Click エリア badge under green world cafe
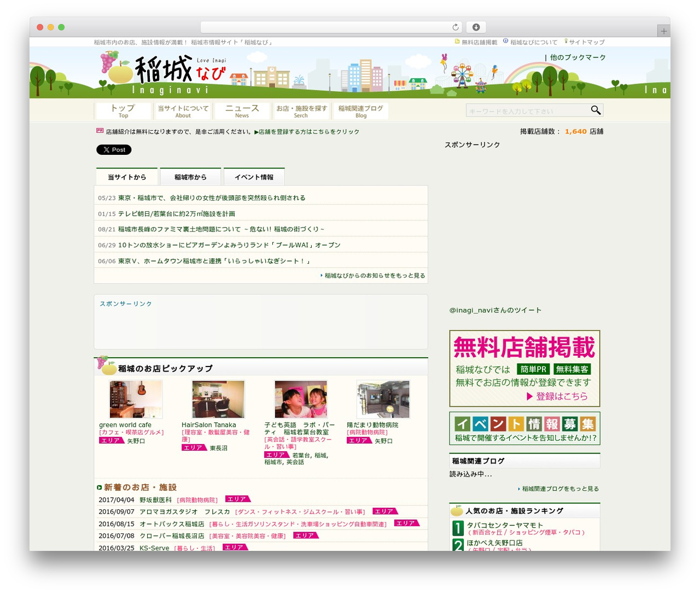Screen dimensions: 700x593 (x=112, y=440)
